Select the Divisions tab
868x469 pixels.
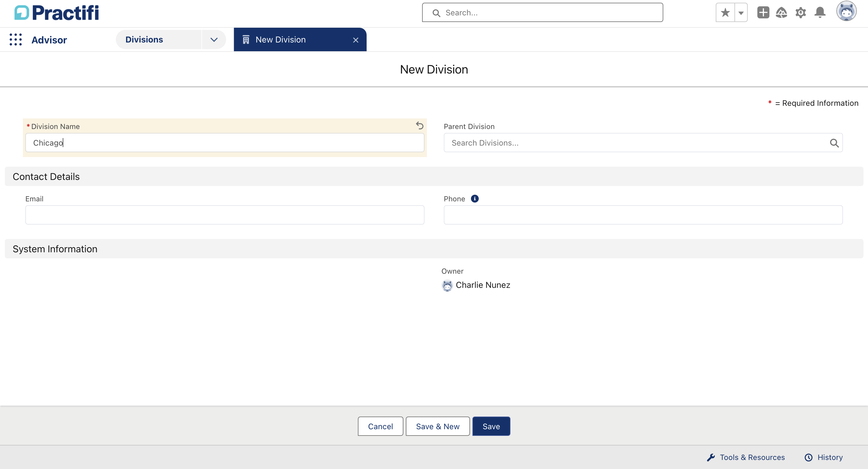point(144,39)
